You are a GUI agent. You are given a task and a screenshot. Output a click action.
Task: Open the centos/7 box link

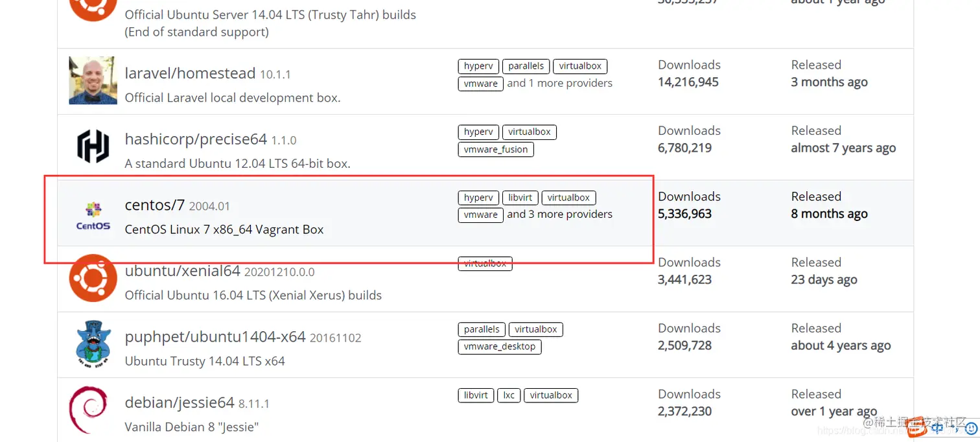pyautogui.click(x=155, y=205)
